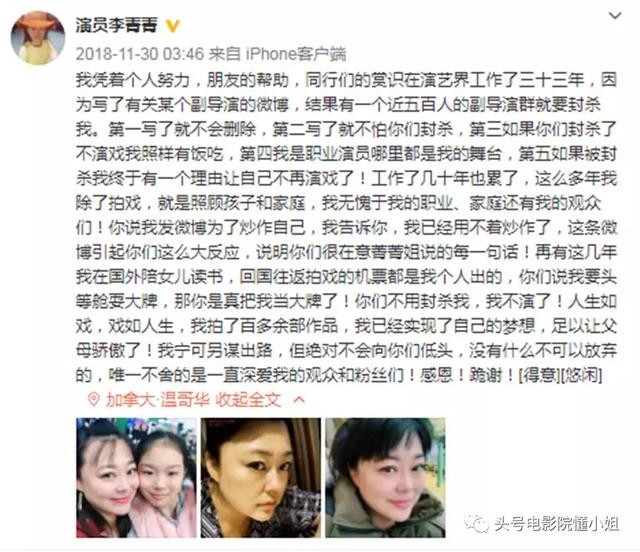Click the gold verified V badge
Viewport: 640px width, 552px height.
coord(172,26)
